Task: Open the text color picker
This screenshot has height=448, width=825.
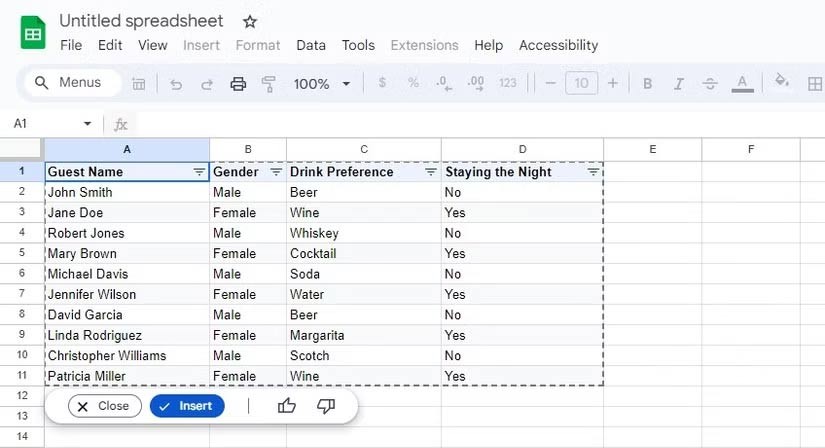Action: coord(741,84)
